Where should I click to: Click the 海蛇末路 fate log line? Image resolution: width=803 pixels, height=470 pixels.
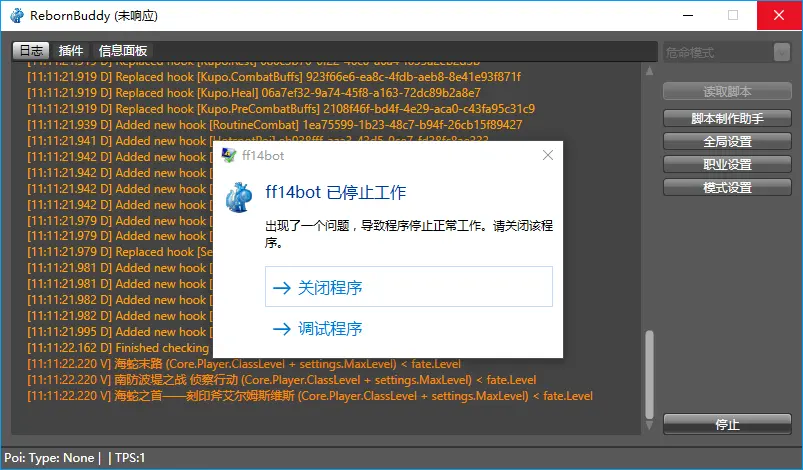[x=244, y=364]
